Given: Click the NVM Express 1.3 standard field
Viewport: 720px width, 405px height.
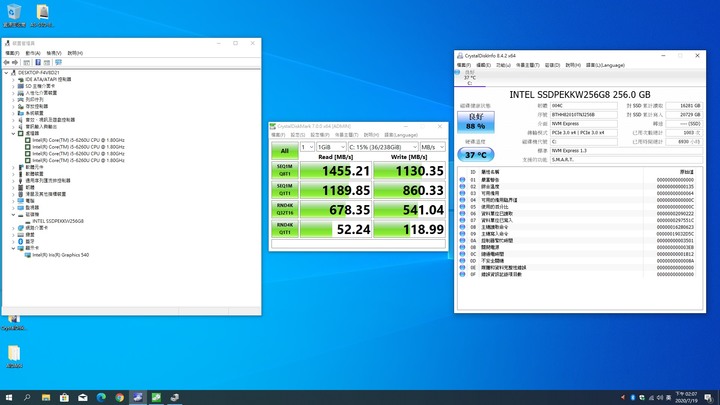Looking at the screenshot, I should click(x=626, y=151).
